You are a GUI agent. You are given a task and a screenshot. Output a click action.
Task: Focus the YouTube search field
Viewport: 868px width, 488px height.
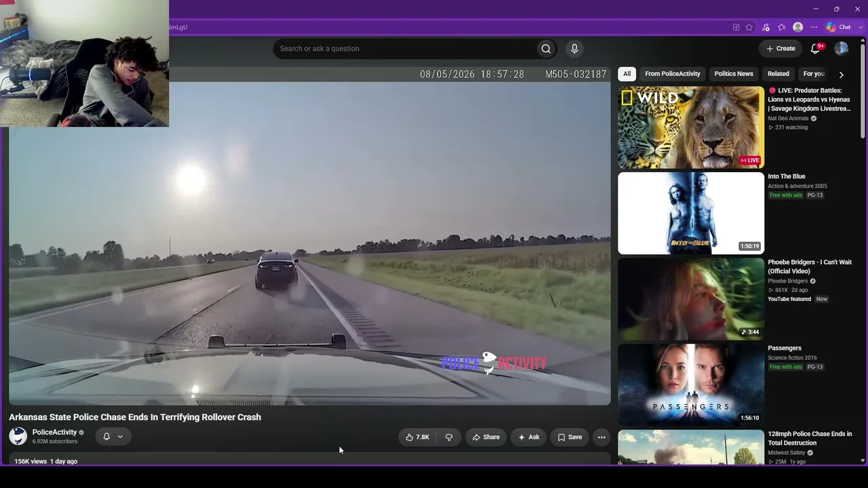405,49
